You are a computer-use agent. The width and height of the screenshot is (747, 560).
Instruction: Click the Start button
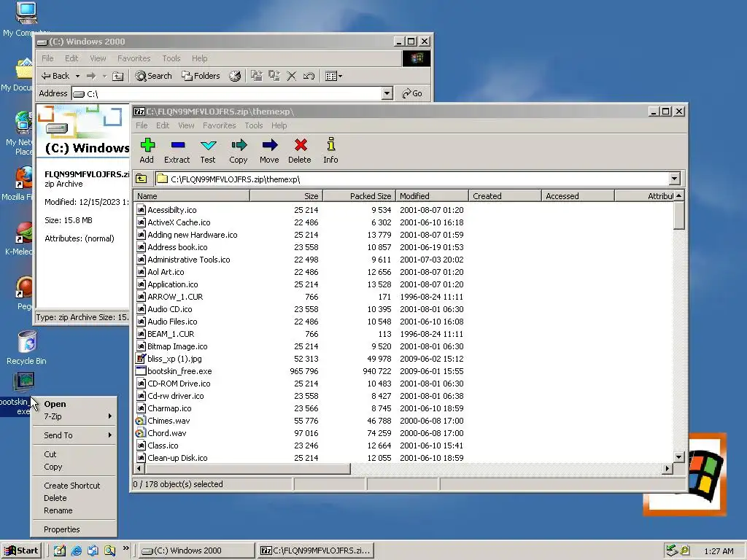tap(21, 551)
